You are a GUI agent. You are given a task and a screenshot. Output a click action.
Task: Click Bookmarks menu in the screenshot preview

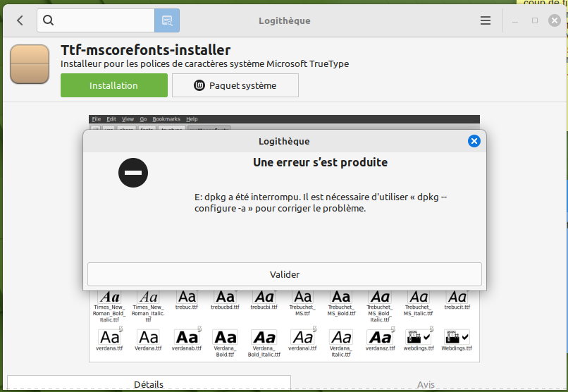pos(166,119)
